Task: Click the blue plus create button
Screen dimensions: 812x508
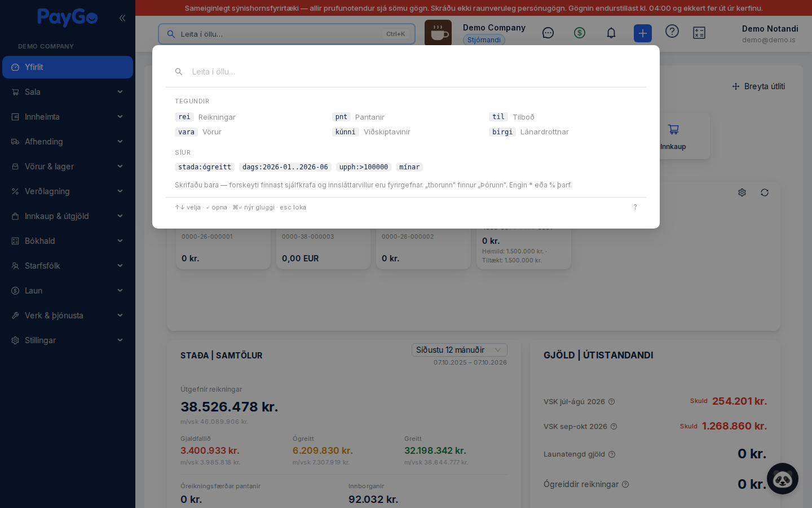Action: tap(643, 33)
